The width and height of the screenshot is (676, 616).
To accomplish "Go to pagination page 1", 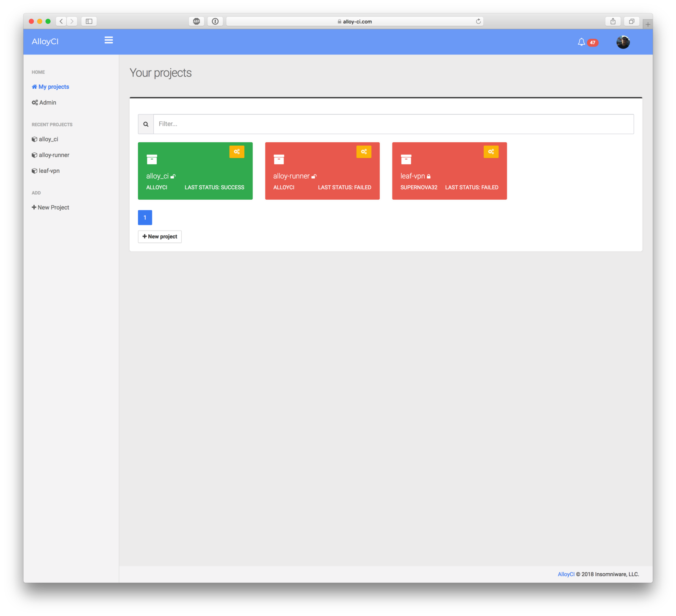I will (145, 217).
